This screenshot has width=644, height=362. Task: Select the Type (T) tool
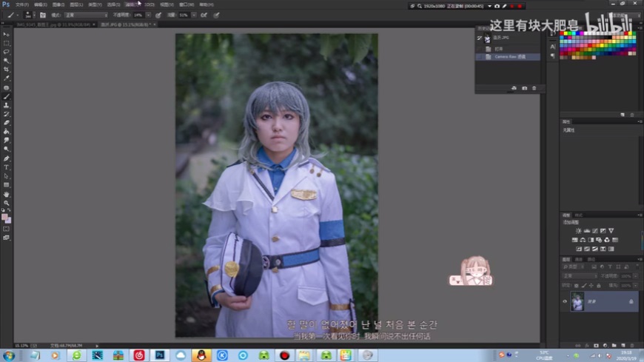click(x=7, y=167)
